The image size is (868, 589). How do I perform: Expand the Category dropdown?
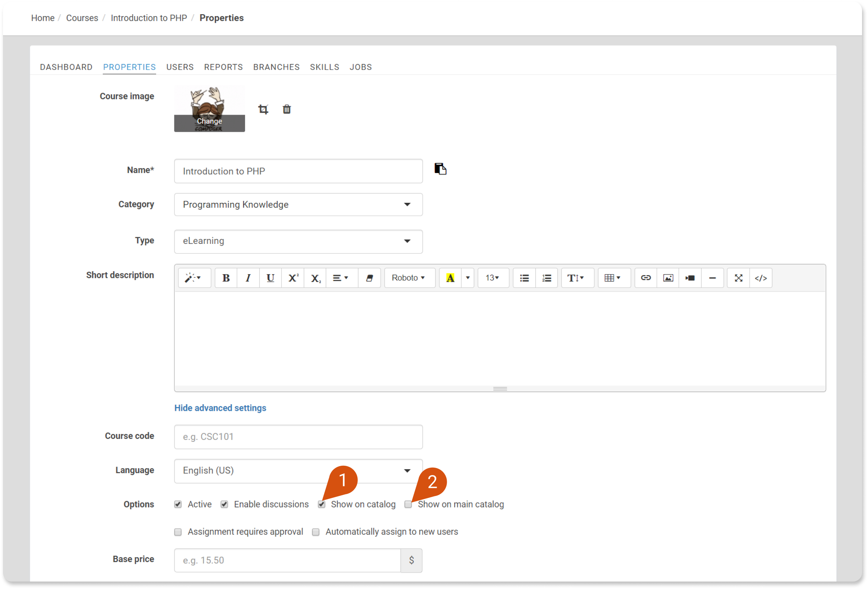point(298,205)
